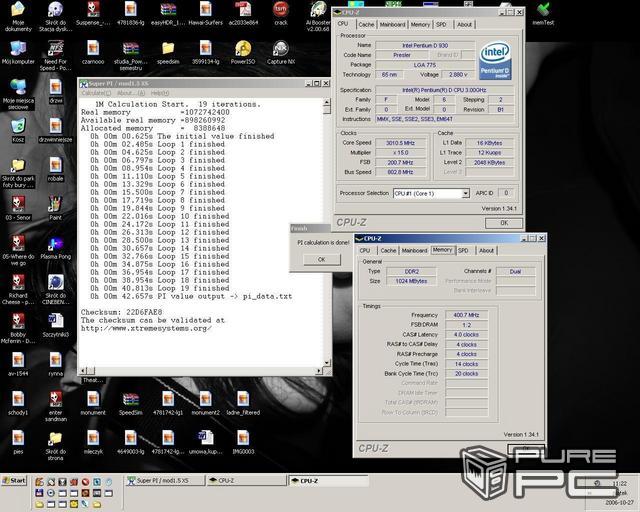Open SPD tab in CPU-Z Memory window
The image size is (640, 512).
[x=463, y=250]
